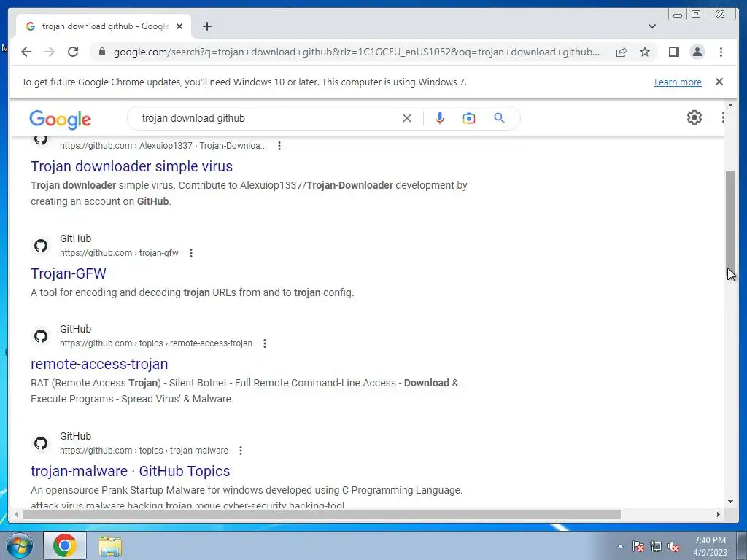Open a new browser tab
The image size is (747, 560).
tap(206, 26)
